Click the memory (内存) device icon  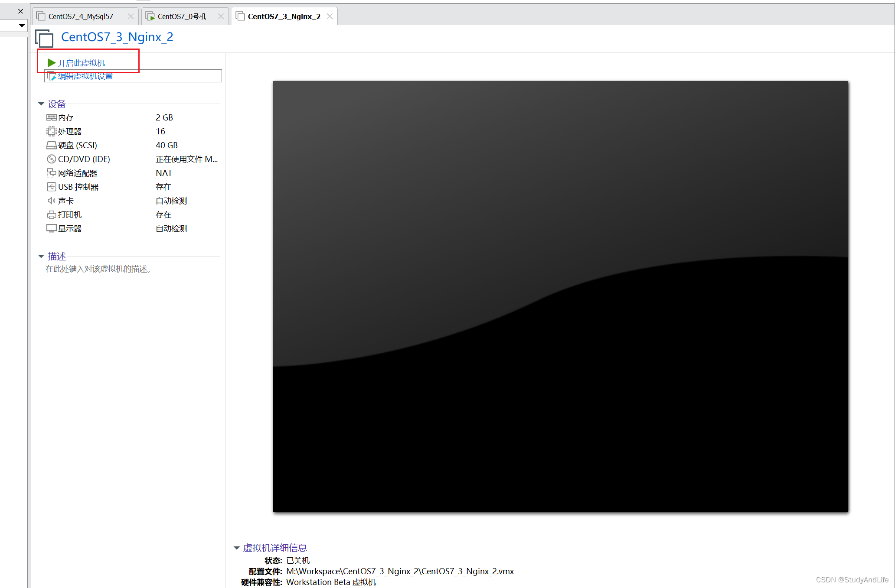[x=51, y=117]
